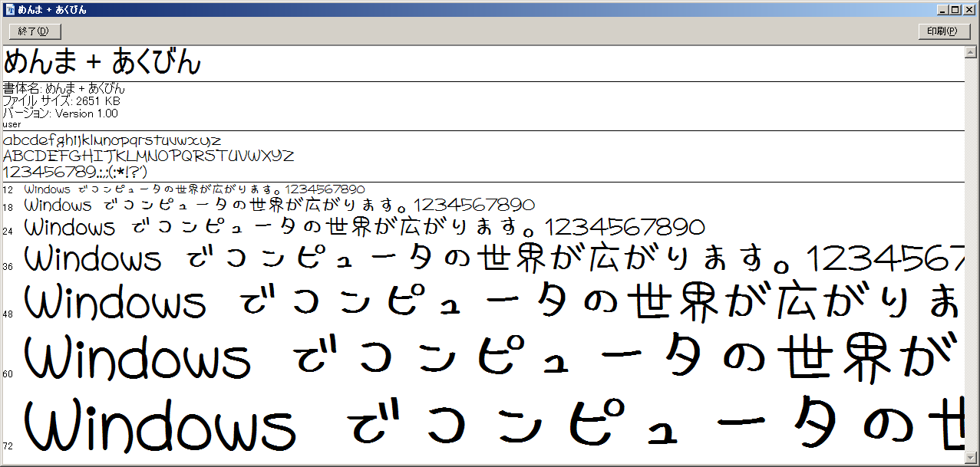Click the ファイル サイズ: 2651 KB line
The height and width of the screenshot is (467, 980).
[x=61, y=100]
